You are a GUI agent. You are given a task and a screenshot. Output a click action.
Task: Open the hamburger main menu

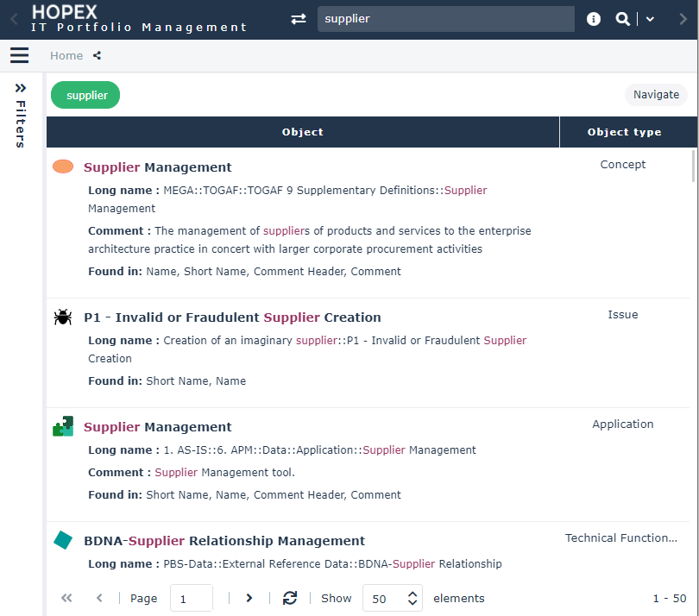point(19,55)
